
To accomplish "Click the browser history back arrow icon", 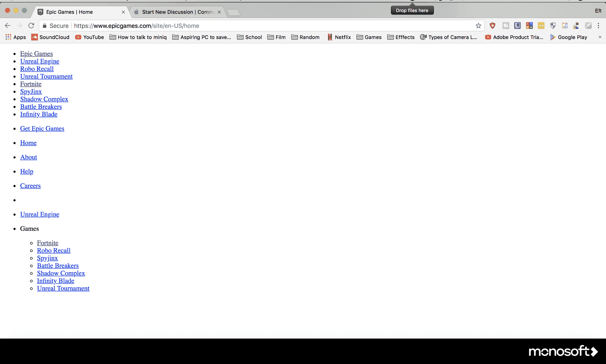I will pos(7,26).
